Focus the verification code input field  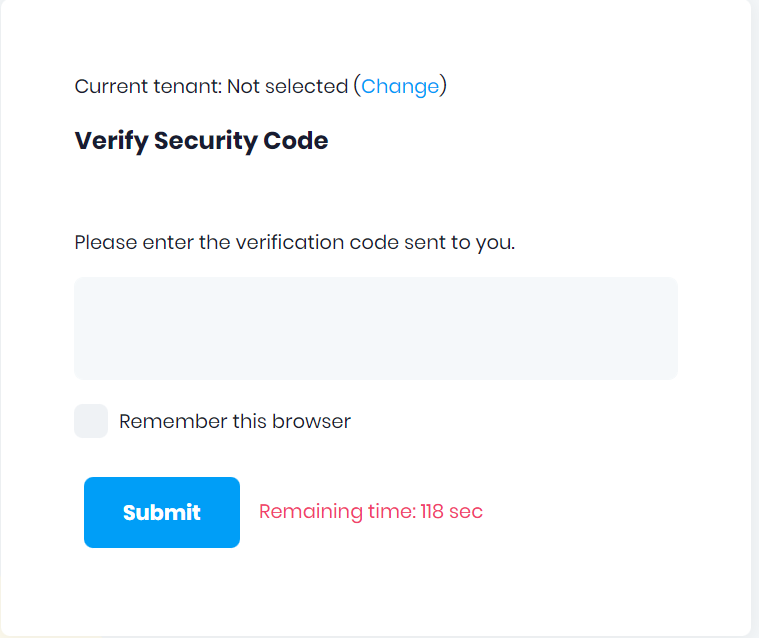point(376,328)
